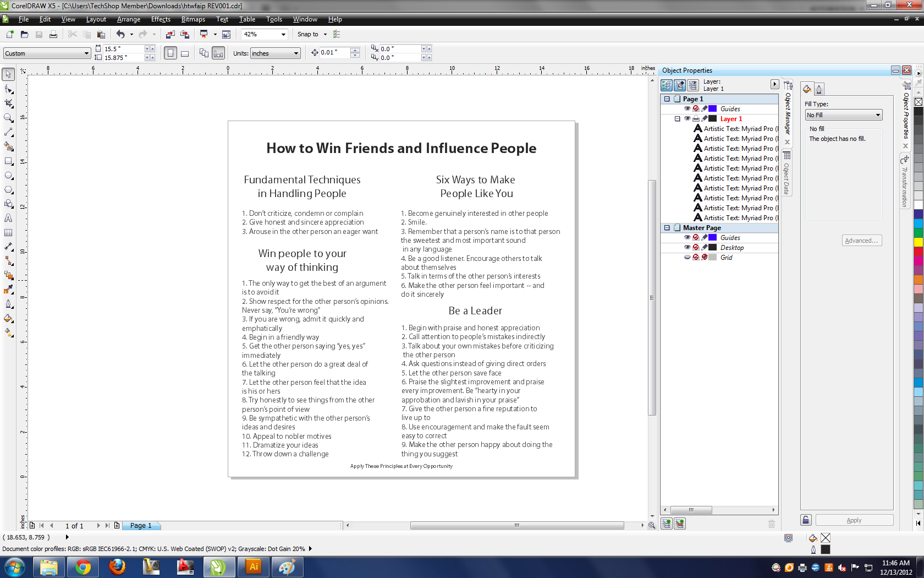Pick the Color Eyedropper tool
The width and height of the screenshot is (924, 578).
click(8, 290)
